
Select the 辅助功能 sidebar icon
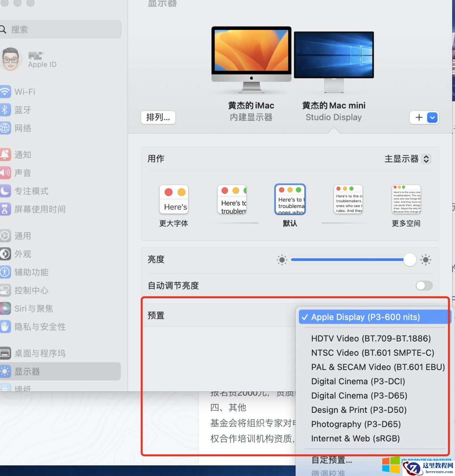tap(31, 272)
